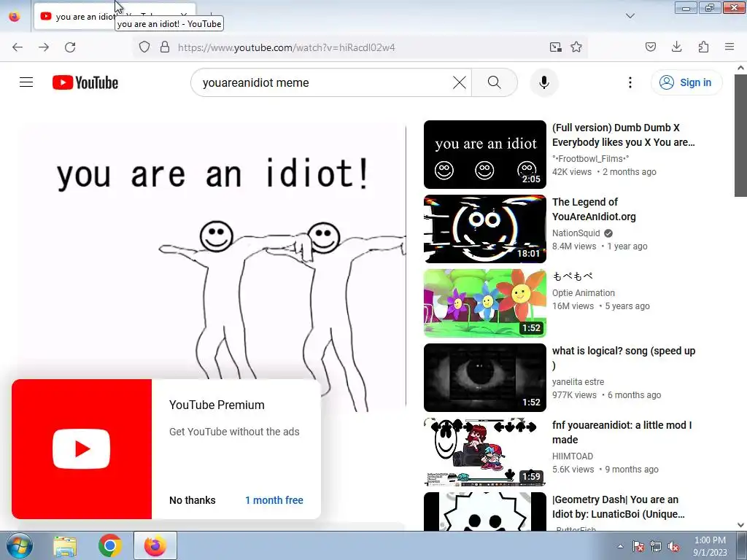Accept the 1 month free offer
This screenshot has height=560, width=747.
274,500
